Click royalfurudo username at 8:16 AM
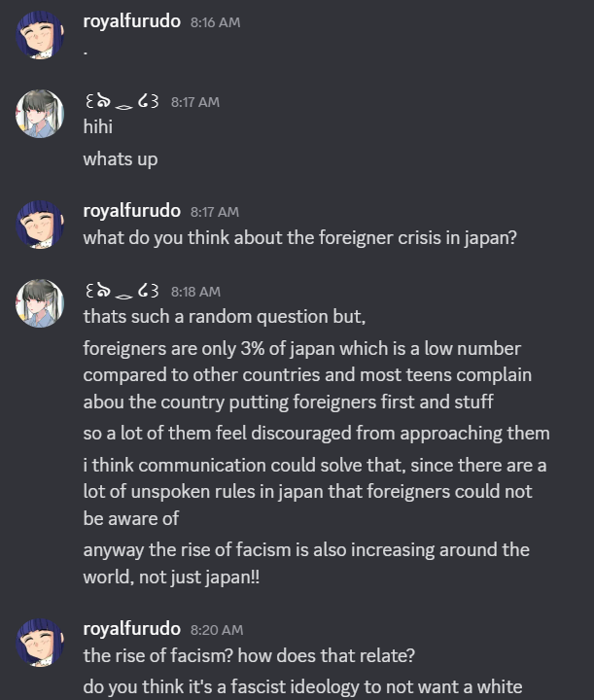This screenshot has width=594, height=700. coord(131,21)
